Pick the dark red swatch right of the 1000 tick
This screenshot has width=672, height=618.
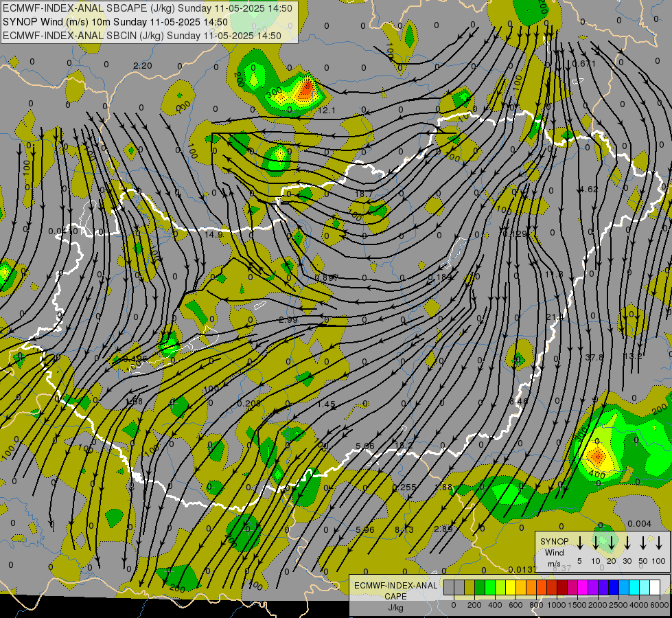pyautogui.click(x=562, y=587)
